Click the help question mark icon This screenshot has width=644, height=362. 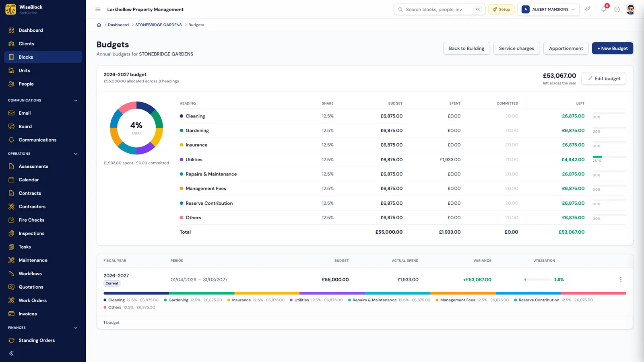coord(617,9)
